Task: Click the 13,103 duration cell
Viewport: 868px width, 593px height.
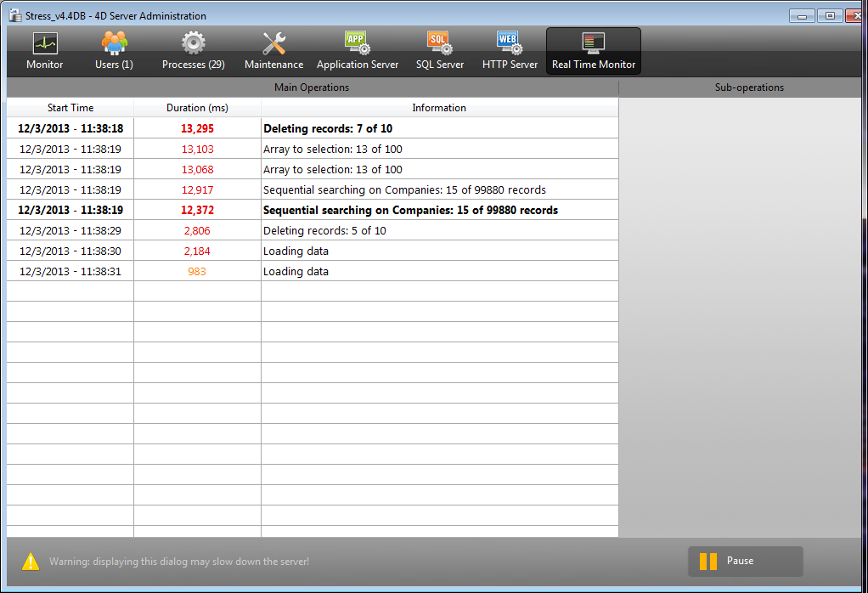Action: click(x=197, y=150)
